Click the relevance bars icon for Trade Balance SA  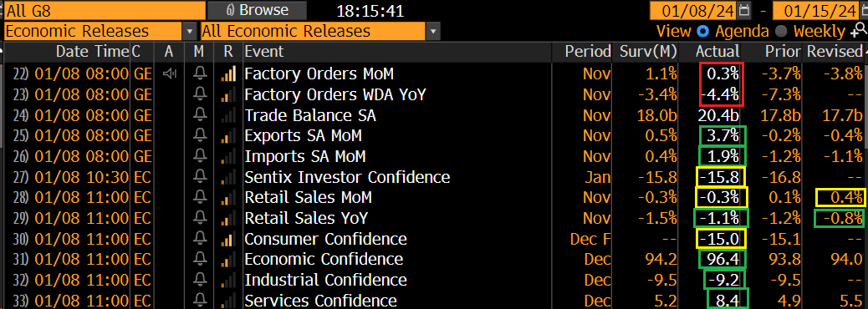pos(228,115)
